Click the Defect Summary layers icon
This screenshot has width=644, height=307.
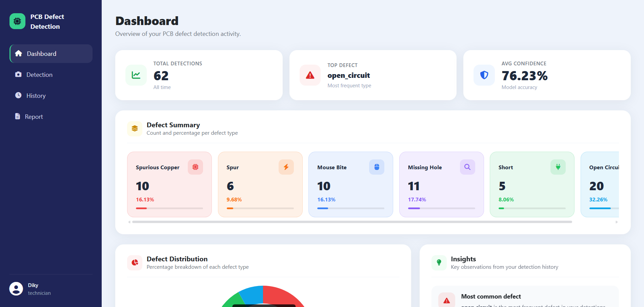click(135, 129)
